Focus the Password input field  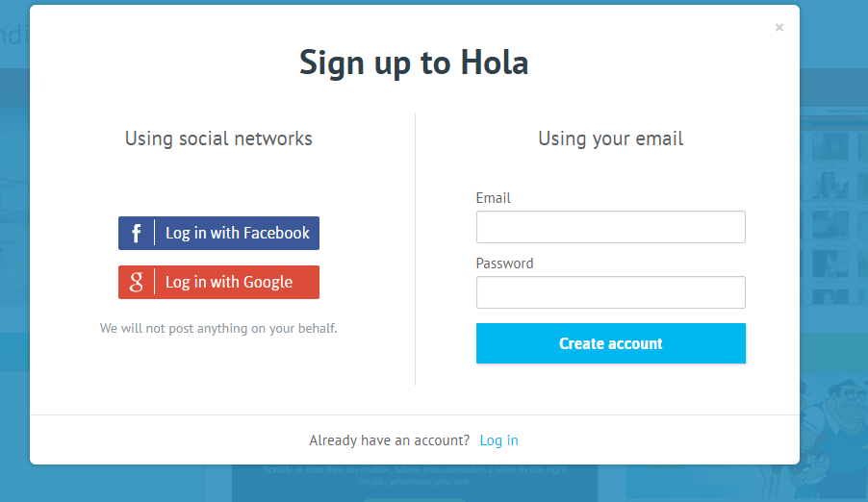(x=611, y=292)
